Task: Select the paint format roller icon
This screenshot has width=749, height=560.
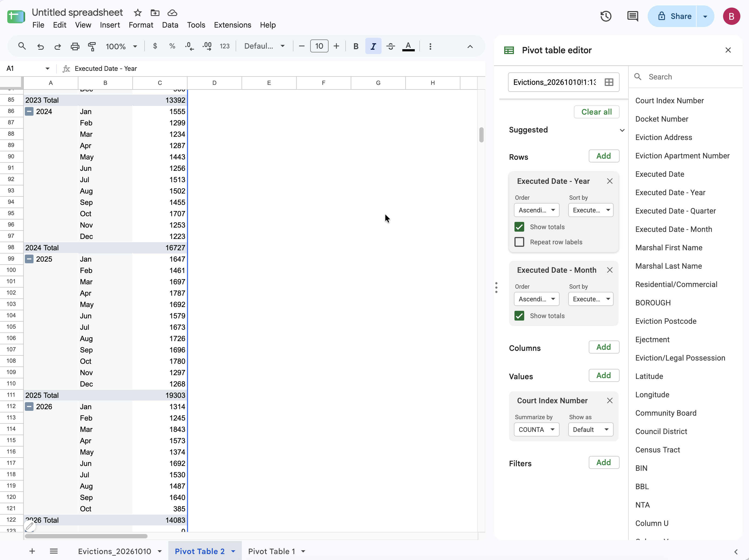Action: (92, 46)
